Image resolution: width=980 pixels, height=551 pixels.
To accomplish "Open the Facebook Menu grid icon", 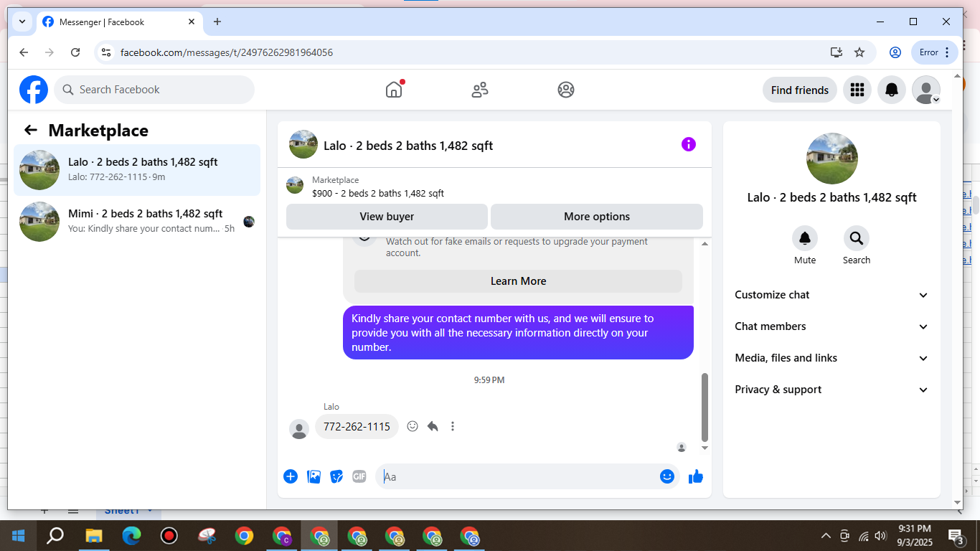I will click(857, 90).
